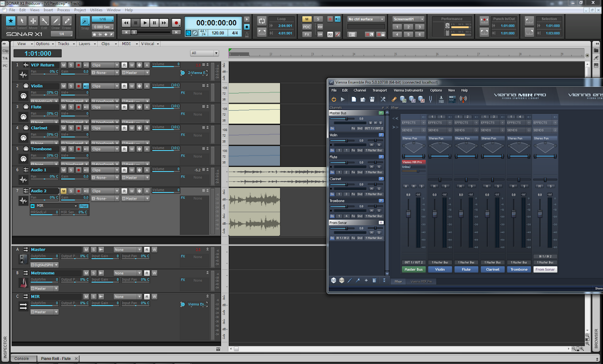The height and width of the screenshot is (364, 603).
Task: Click the open folder icon in Vienna Ensemble
Action: point(363,99)
